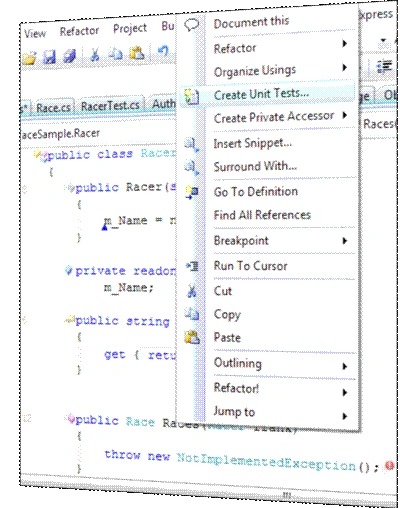Select Insert Snippet... menu entry
Viewport: 400px width, 508px height.
coord(253,144)
